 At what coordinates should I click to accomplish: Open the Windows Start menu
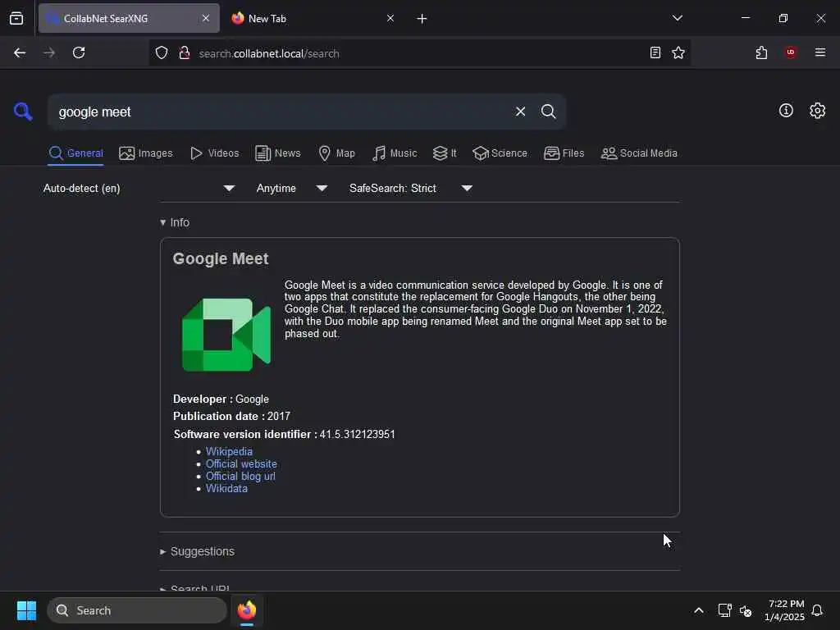coord(26,610)
